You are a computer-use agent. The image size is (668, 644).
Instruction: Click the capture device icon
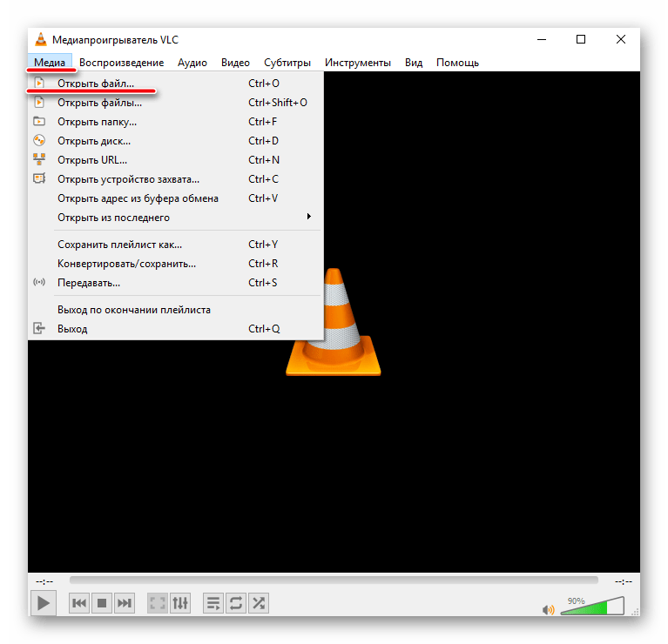[39, 178]
